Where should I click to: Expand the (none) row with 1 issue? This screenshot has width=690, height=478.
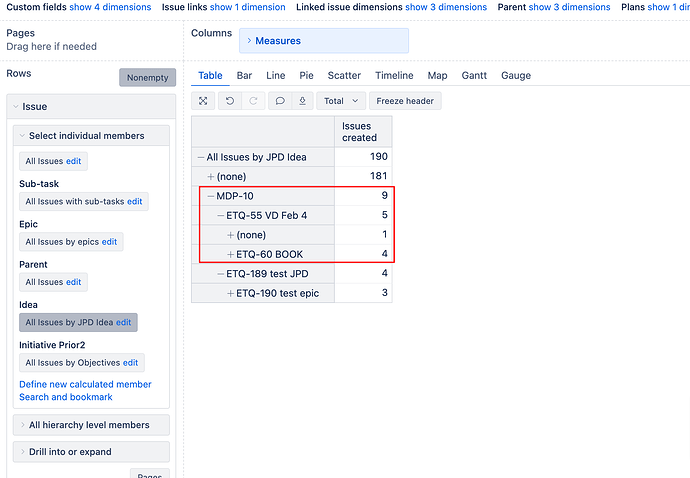click(x=230, y=235)
